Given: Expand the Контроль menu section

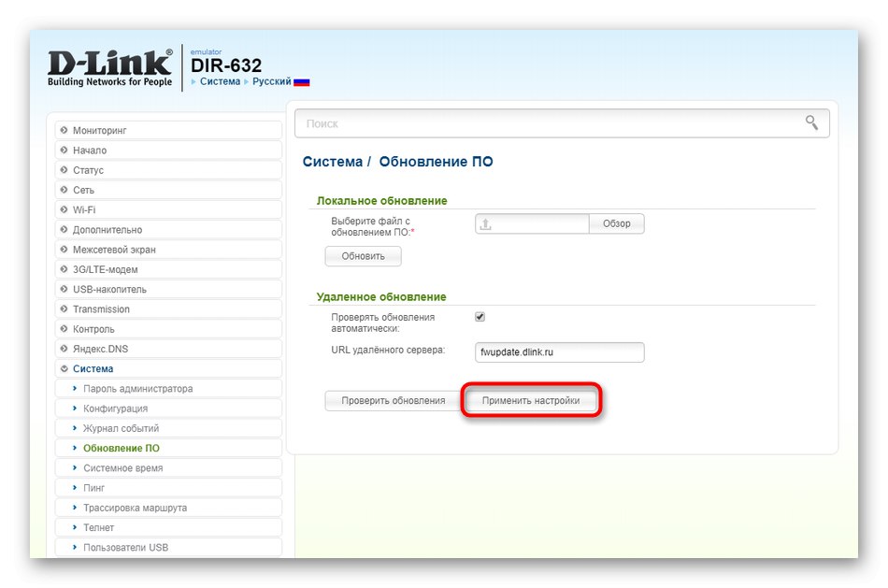Looking at the screenshot, I should [x=169, y=329].
